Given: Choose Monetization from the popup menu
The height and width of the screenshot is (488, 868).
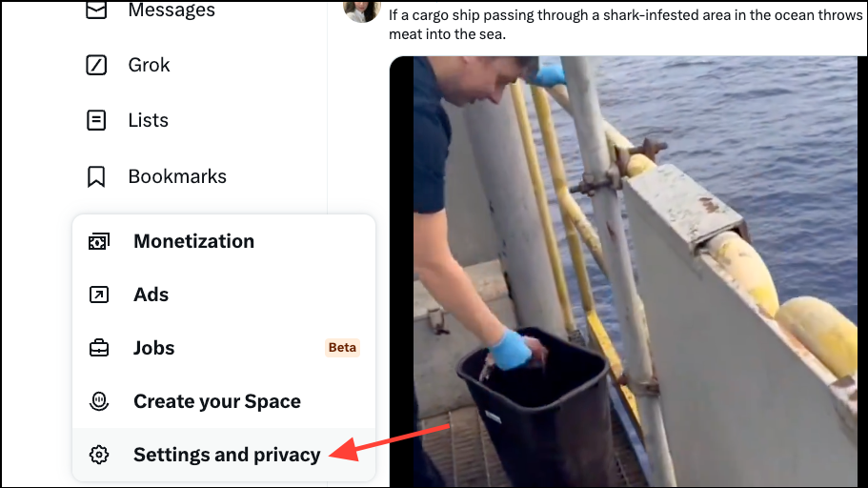Looking at the screenshot, I should [193, 241].
